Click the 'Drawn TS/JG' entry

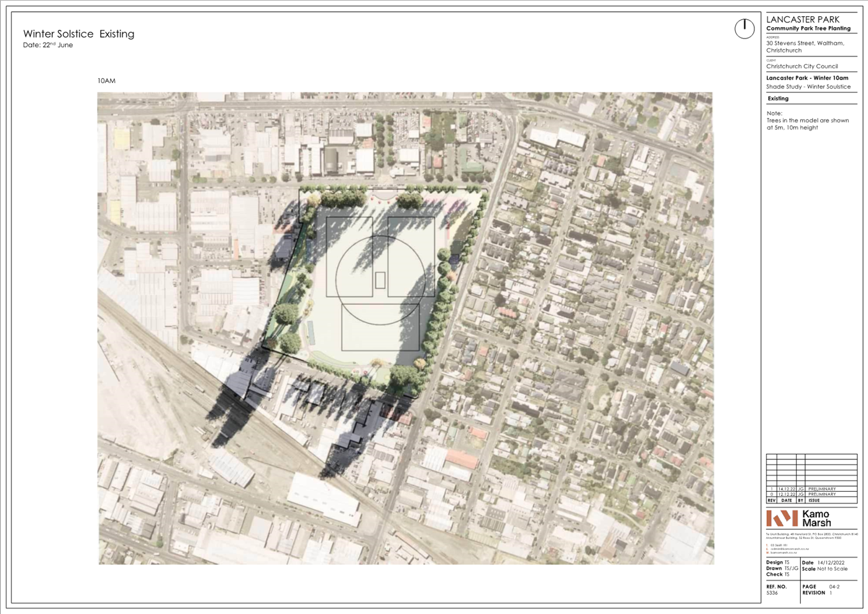point(782,569)
